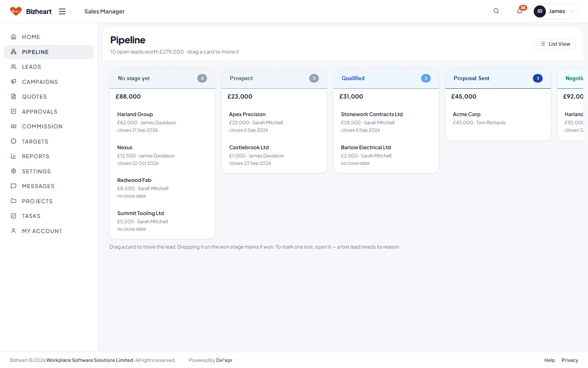Image resolution: width=588 pixels, height=368 pixels.
Task: Click the Settings gear icon
Action: point(13,171)
